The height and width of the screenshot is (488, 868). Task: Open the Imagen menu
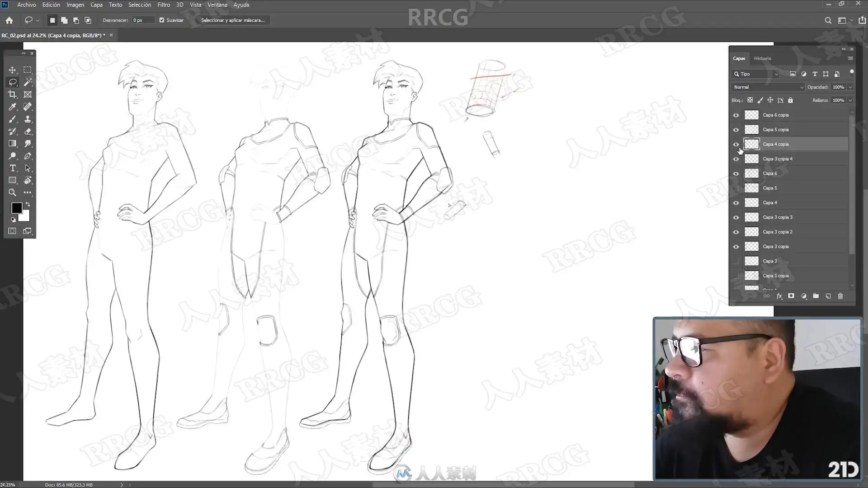click(75, 5)
